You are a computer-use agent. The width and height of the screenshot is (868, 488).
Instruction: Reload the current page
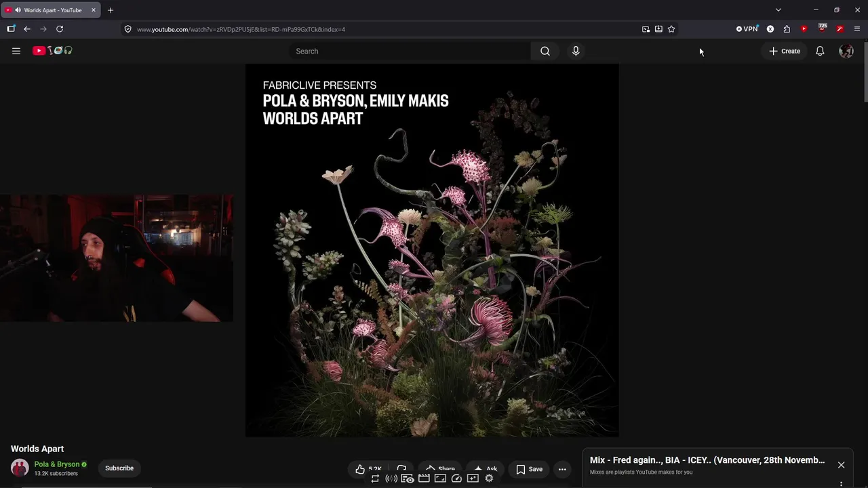pyautogui.click(x=60, y=29)
